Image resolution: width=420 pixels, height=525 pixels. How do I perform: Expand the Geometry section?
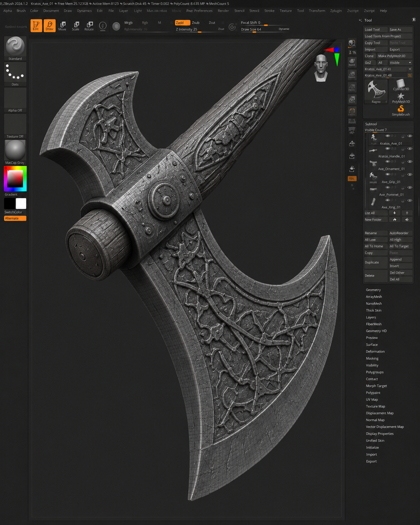coord(373,290)
